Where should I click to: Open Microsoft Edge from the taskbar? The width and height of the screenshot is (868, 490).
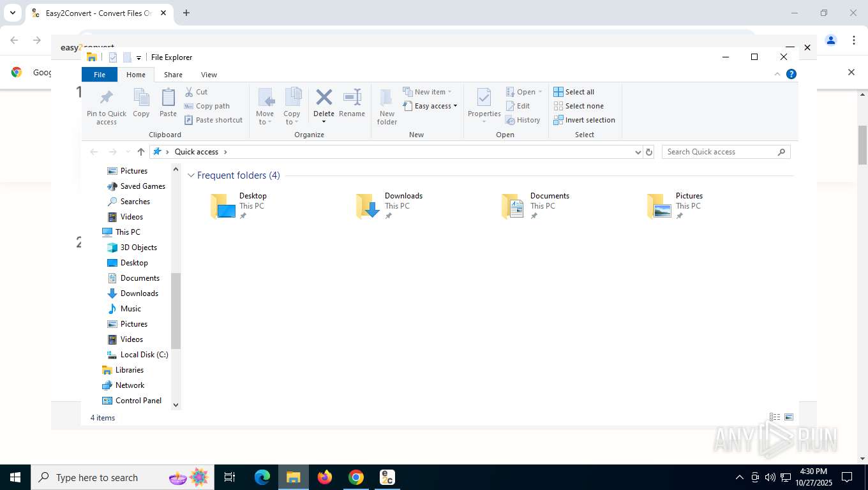point(262,477)
